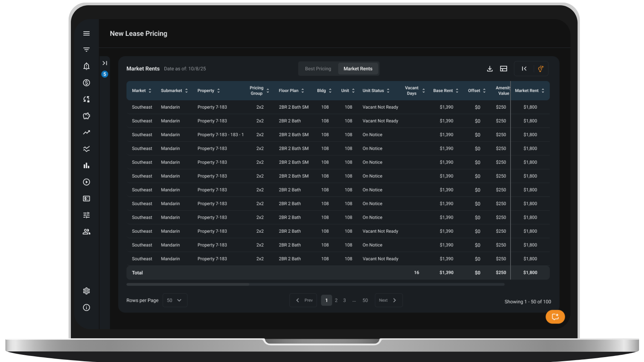Open application settings gear
Image resolution: width=644 pixels, height=362 pixels.
pos(86,291)
